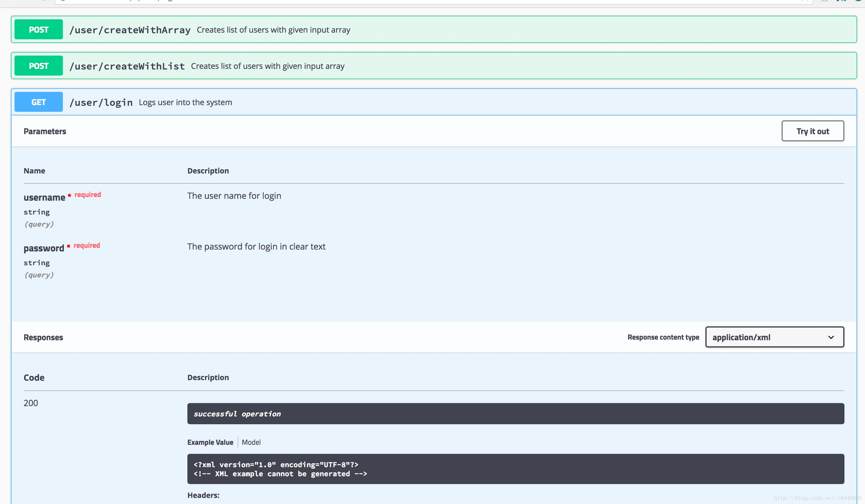Click the chevron arrow in application/xml selector
Viewport: 865px width, 504px height.
click(x=831, y=337)
